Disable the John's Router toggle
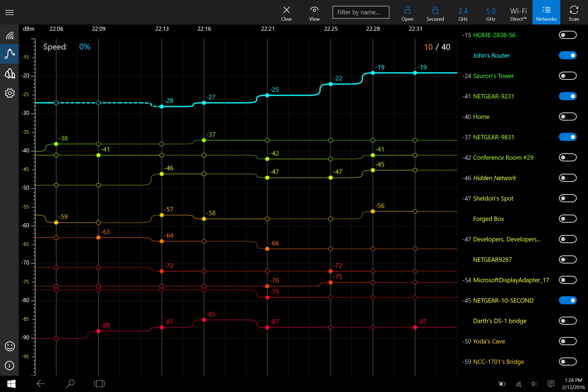 point(568,56)
